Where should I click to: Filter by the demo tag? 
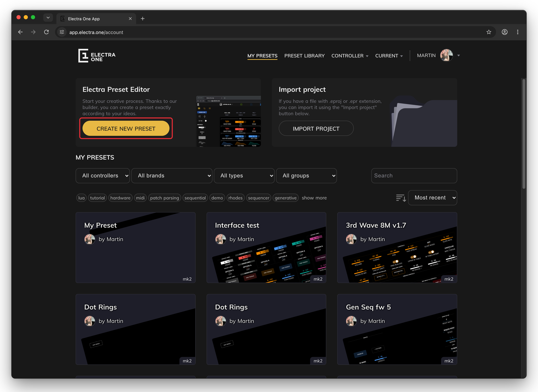coord(217,198)
